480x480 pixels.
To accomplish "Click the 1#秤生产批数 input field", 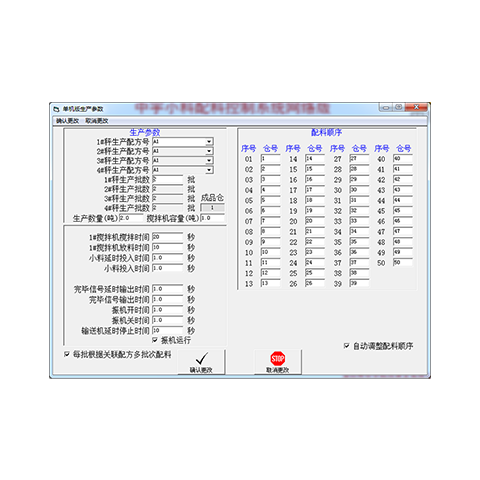I will coord(168,179).
